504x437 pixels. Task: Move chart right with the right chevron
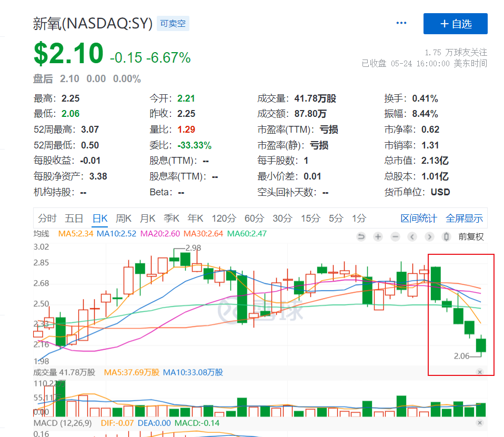click(429, 237)
